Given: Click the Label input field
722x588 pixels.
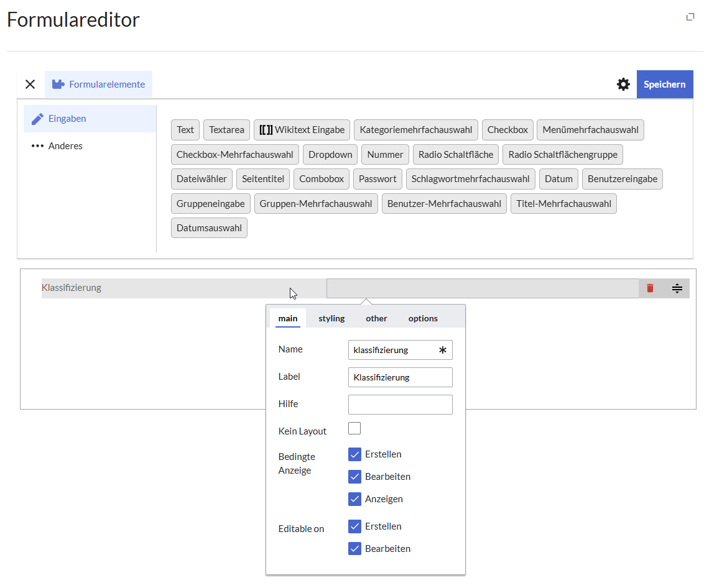Looking at the screenshot, I should [400, 377].
